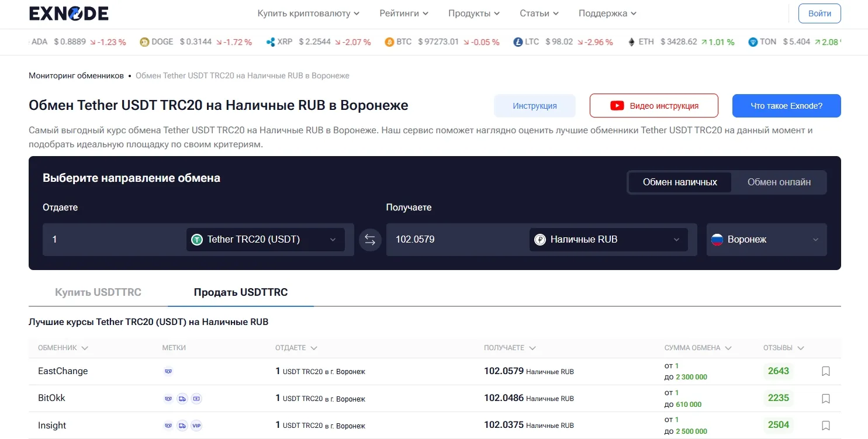Click the swap currencies arrows icon
Viewport: 868px width, 439px height.
(370, 240)
